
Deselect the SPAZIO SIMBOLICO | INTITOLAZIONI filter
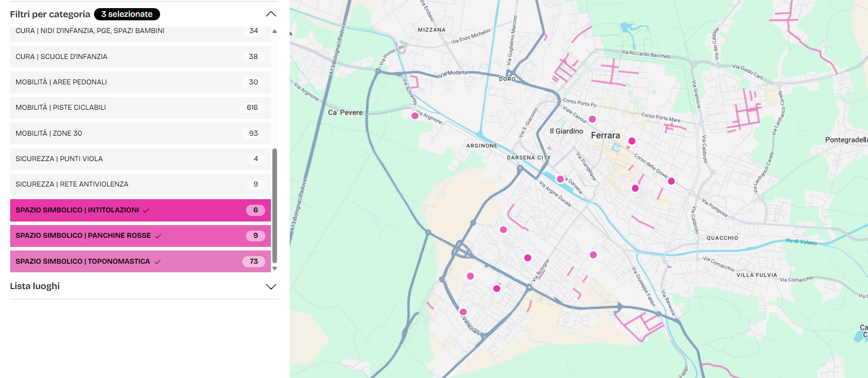140,210
